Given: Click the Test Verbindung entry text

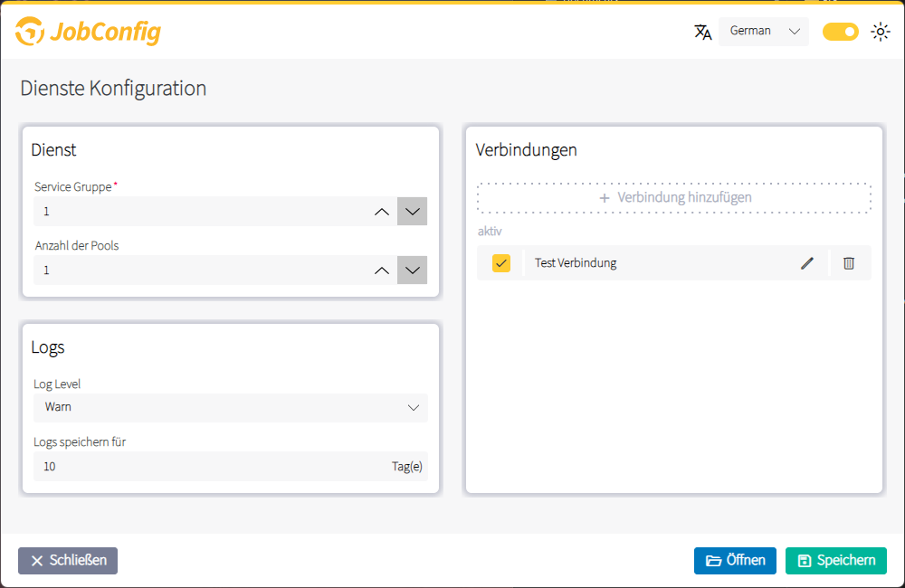Looking at the screenshot, I should pyautogui.click(x=576, y=263).
